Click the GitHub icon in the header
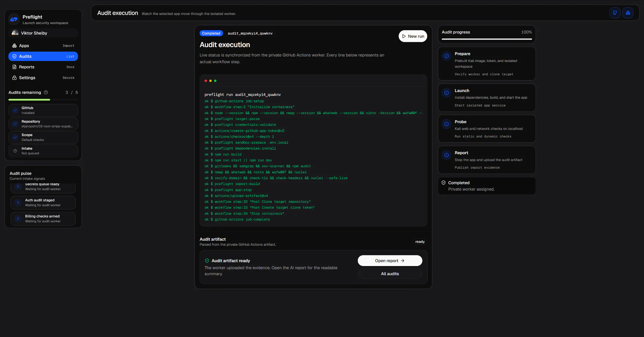Viewport: 644px width, 337px height. click(x=615, y=13)
